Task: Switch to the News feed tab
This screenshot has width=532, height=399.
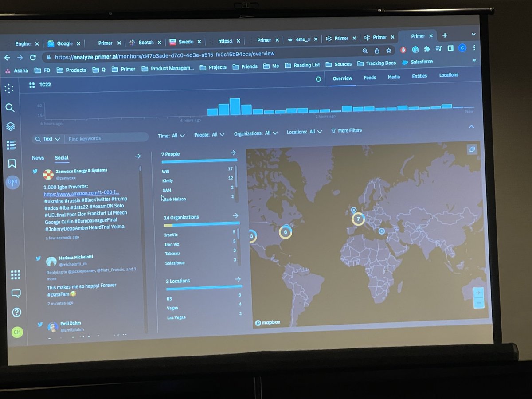Action: coord(38,158)
